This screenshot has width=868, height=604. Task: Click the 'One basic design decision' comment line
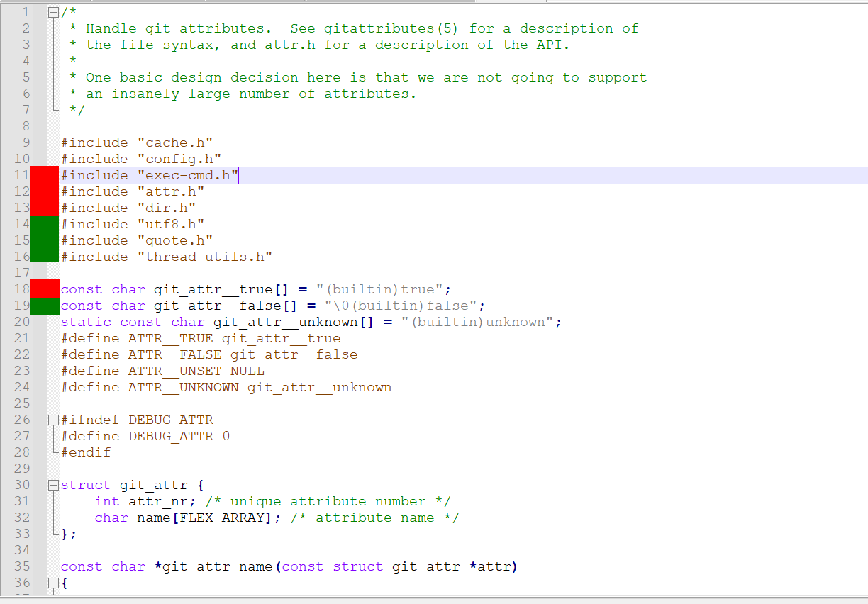click(358, 77)
